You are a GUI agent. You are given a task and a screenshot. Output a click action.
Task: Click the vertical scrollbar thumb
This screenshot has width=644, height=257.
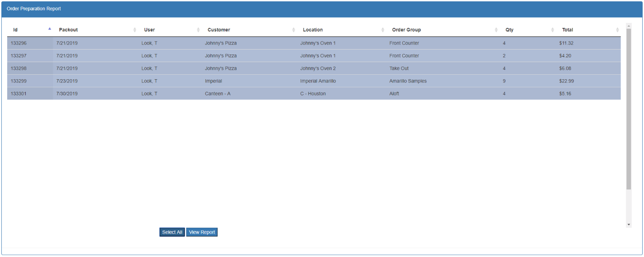pyautogui.click(x=629, y=109)
